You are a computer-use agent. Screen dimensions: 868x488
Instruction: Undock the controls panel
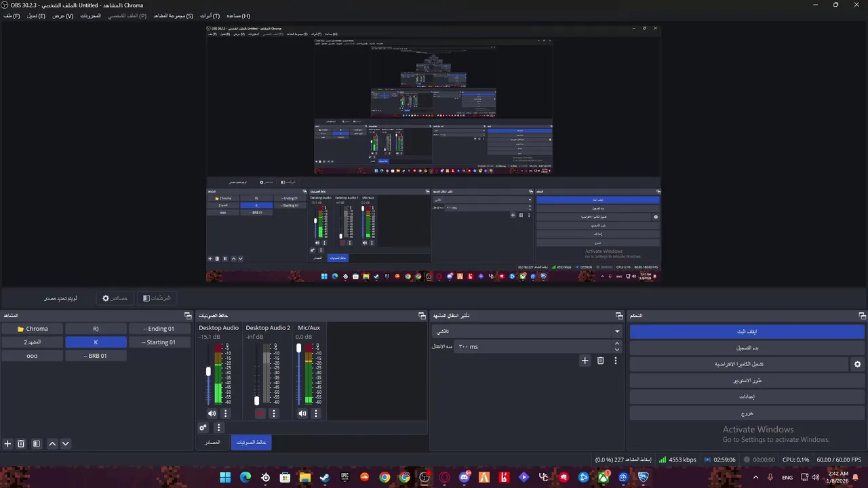click(862, 316)
